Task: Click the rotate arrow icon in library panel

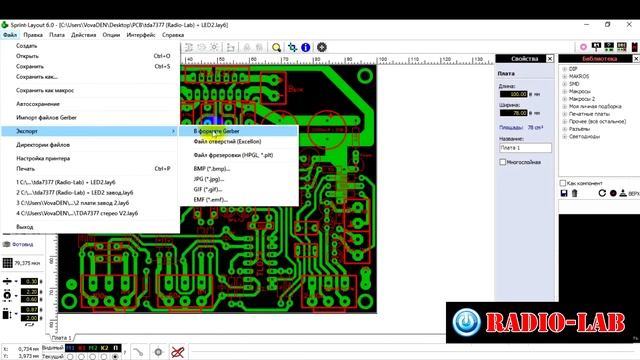Action: point(602,193)
